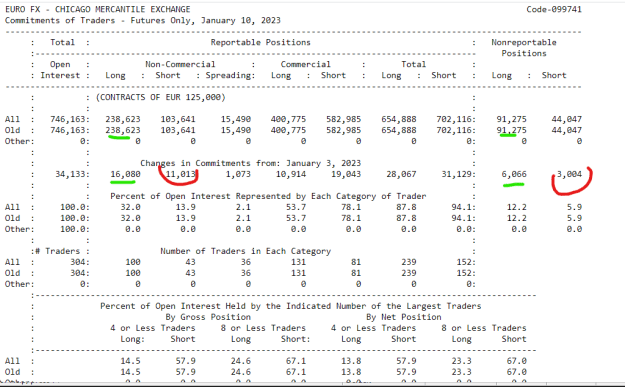Viewport: 625px width, 387px height.
Task: Select 81 in the Old traders row
Action: click(x=356, y=273)
